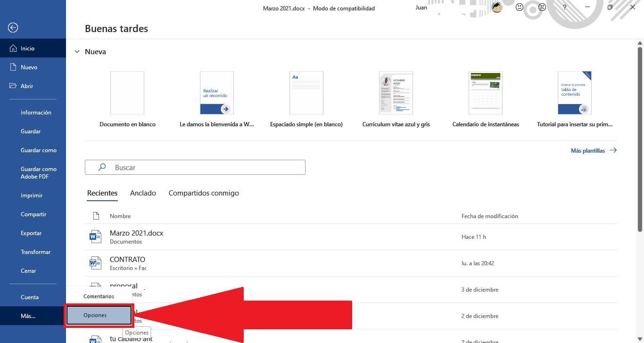Open the Inicio home page
Image resolution: width=644 pixels, height=343 pixels.
33,48
